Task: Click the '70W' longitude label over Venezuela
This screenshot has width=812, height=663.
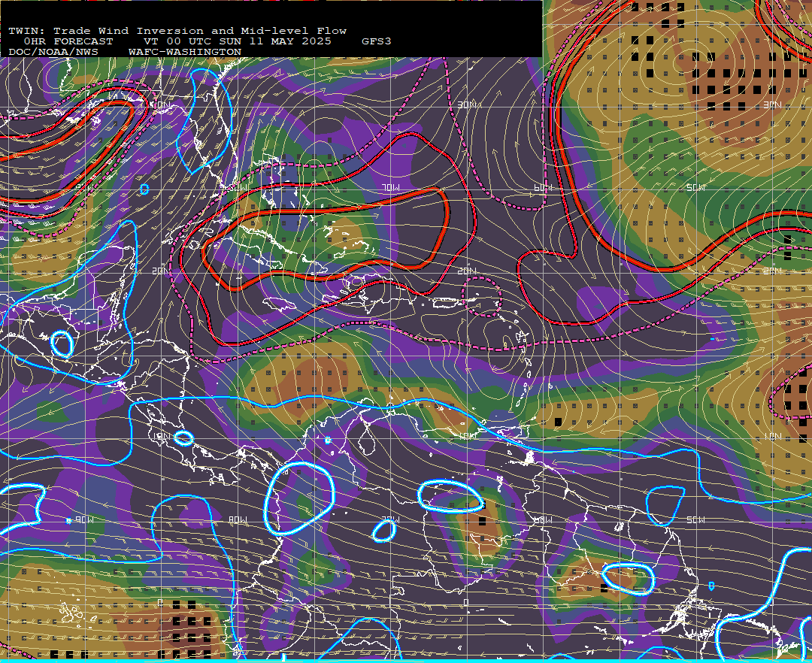Action: coord(390,519)
